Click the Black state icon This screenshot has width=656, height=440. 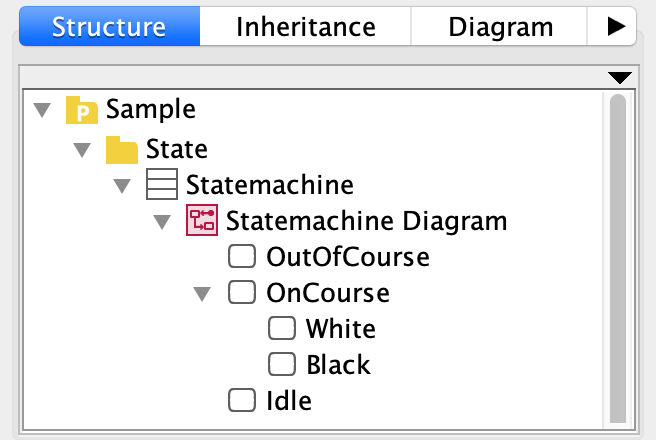coord(281,365)
